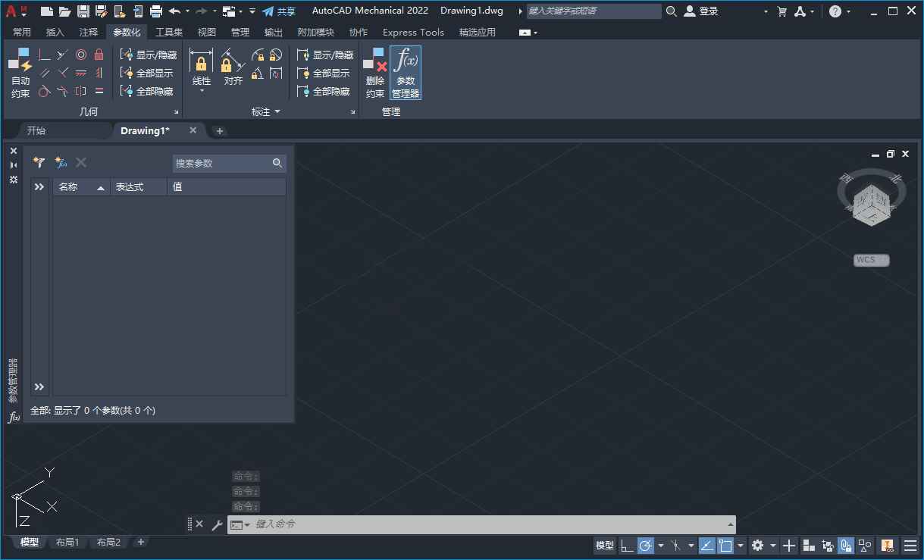
Task: Click the 共享 share button
Action: tap(279, 11)
